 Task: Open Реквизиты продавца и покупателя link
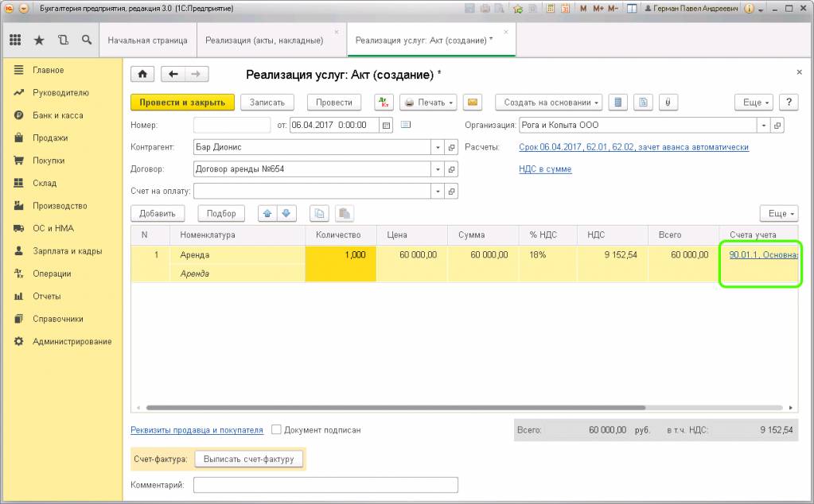197,430
